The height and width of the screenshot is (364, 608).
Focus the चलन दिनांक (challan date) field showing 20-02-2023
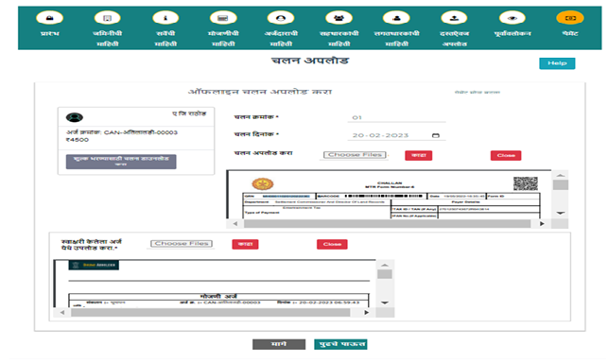click(x=396, y=135)
